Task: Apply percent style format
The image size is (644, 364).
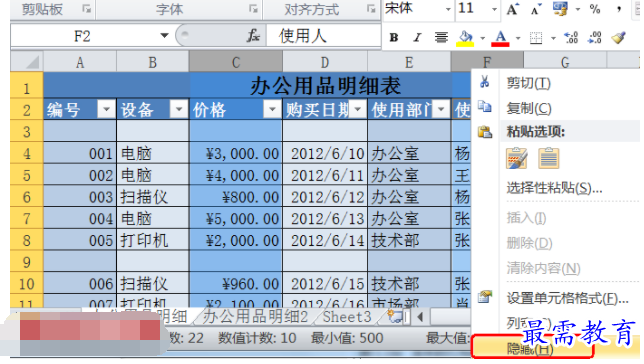Action: (x=595, y=9)
